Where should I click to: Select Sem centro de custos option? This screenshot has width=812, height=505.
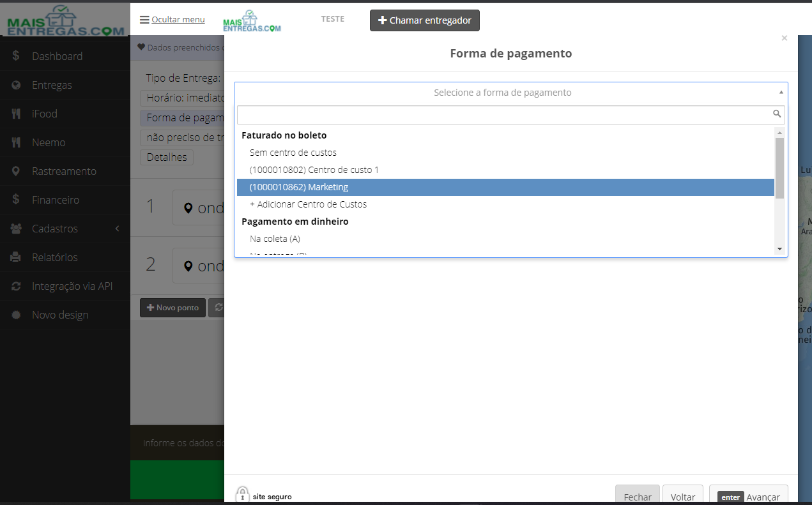505,153
